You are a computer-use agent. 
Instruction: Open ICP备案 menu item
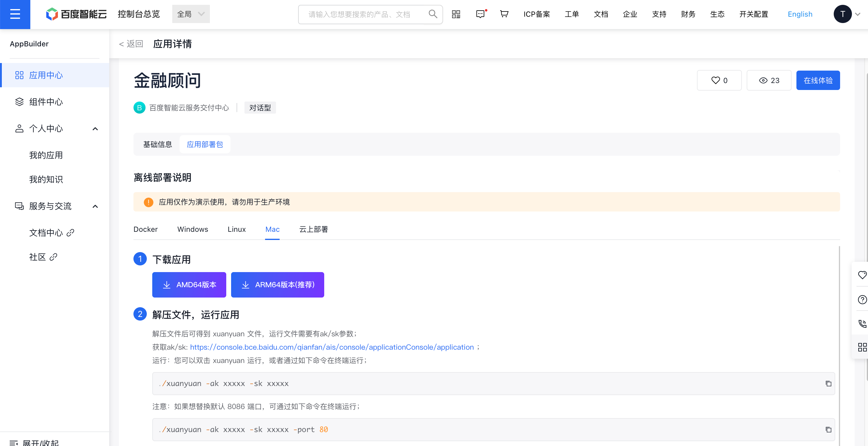click(x=537, y=14)
